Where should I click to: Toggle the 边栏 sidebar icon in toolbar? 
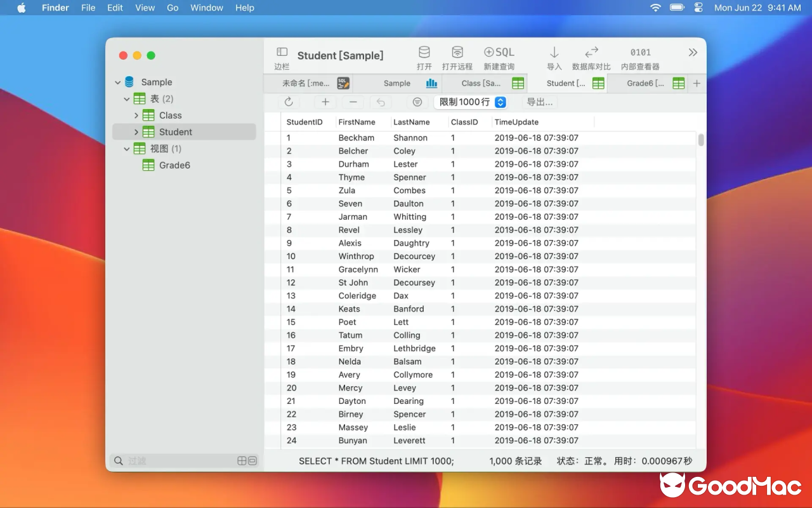pyautogui.click(x=282, y=52)
